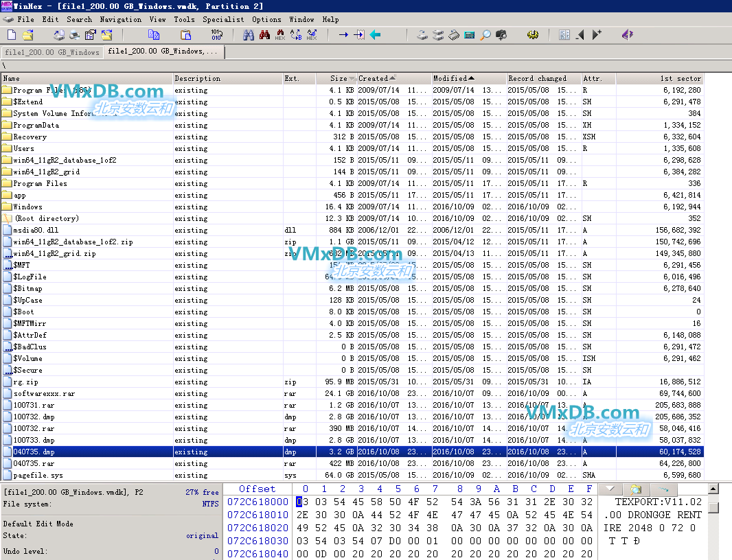Sort by the Modified column header
This screenshot has height=560, width=732.
[x=469, y=78]
